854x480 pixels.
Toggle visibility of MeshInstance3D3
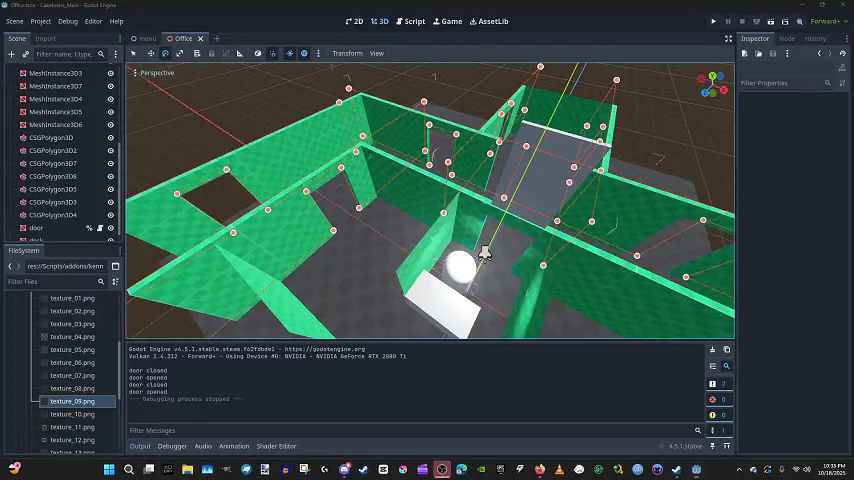(x=111, y=73)
